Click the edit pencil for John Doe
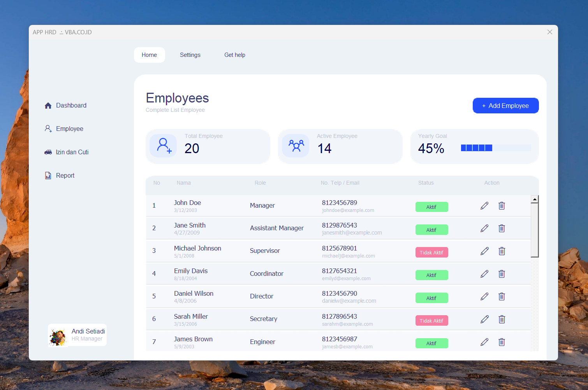 484,206
